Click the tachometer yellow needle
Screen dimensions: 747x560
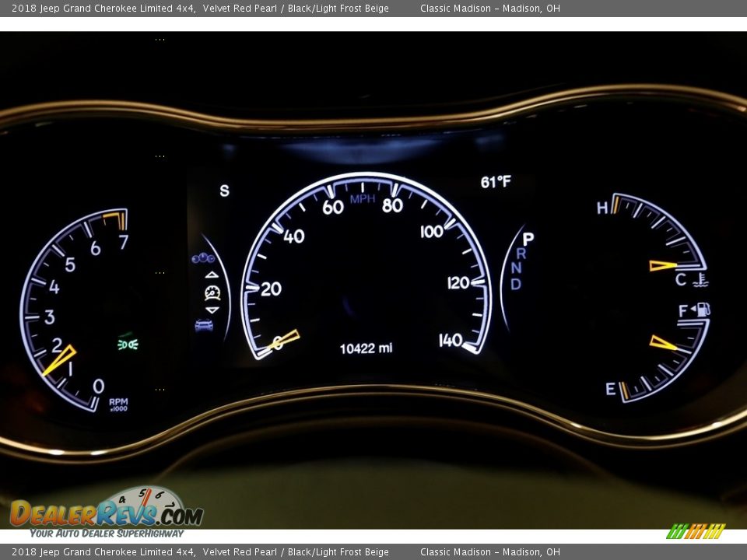tap(59, 359)
